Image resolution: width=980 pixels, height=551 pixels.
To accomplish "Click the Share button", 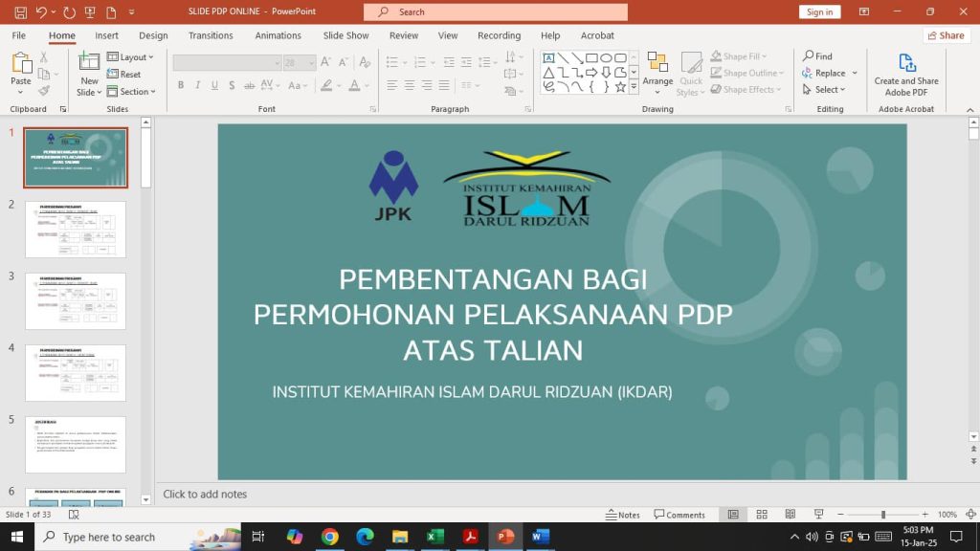I will pyautogui.click(x=947, y=35).
